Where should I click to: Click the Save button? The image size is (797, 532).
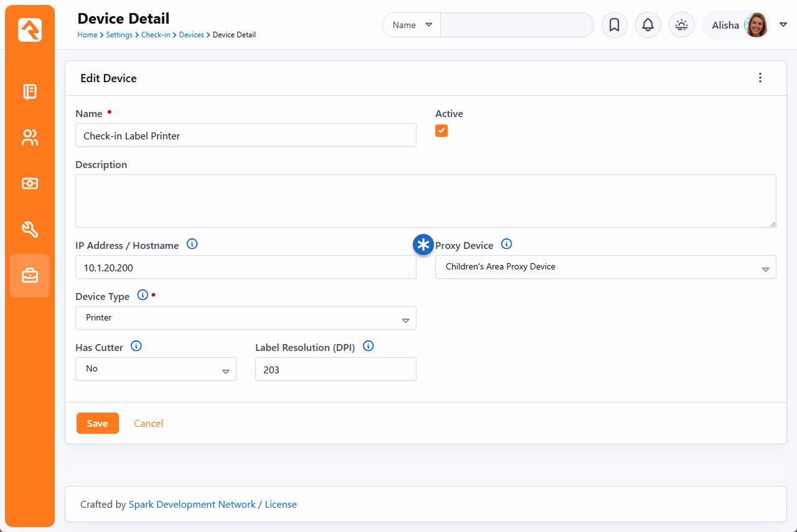97,423
